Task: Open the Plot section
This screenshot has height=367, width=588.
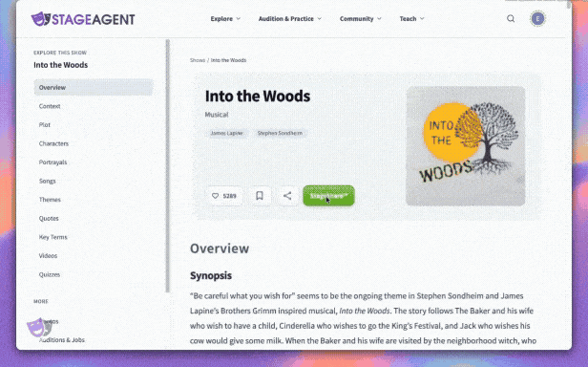Action: (x=45, y=124)
